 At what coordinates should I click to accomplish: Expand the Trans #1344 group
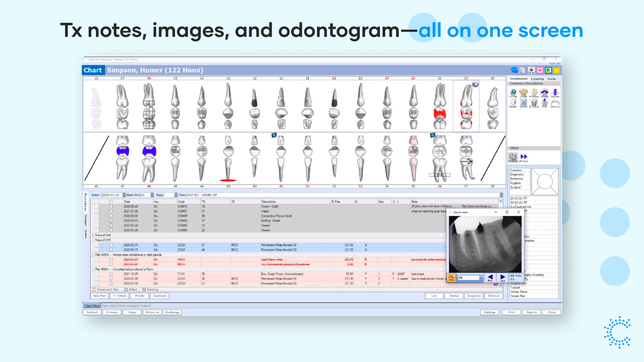93,235
